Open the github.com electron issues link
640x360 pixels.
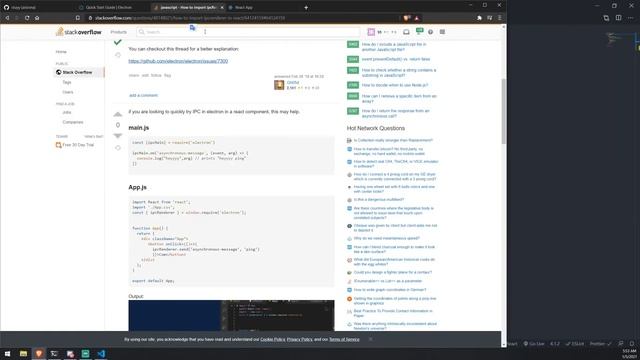tap(178, 61)
